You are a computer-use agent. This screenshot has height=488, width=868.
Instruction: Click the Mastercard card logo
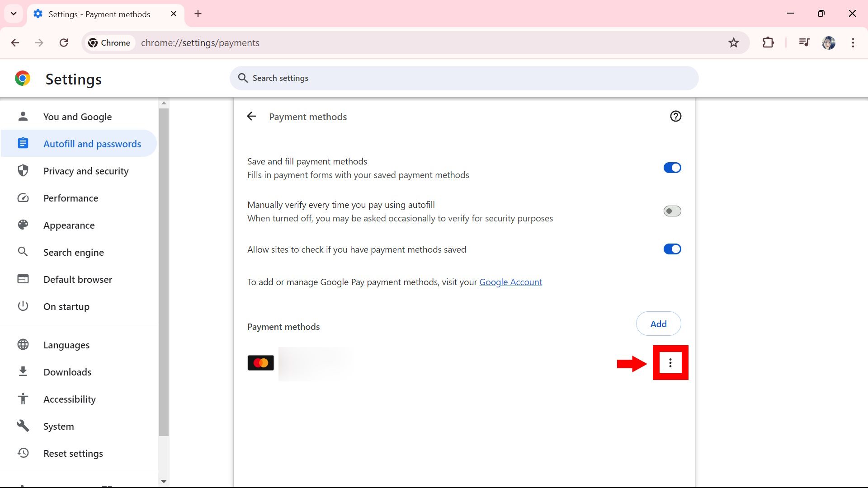[261, 363]
